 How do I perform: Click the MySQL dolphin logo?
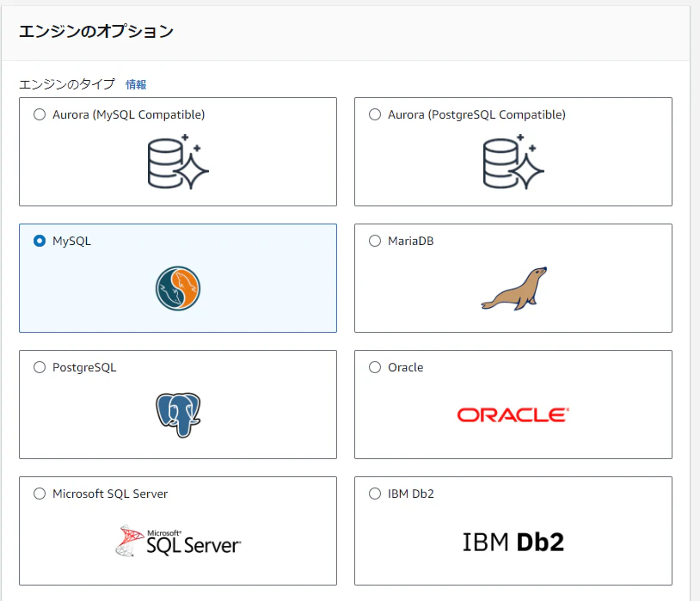point(178,288)
